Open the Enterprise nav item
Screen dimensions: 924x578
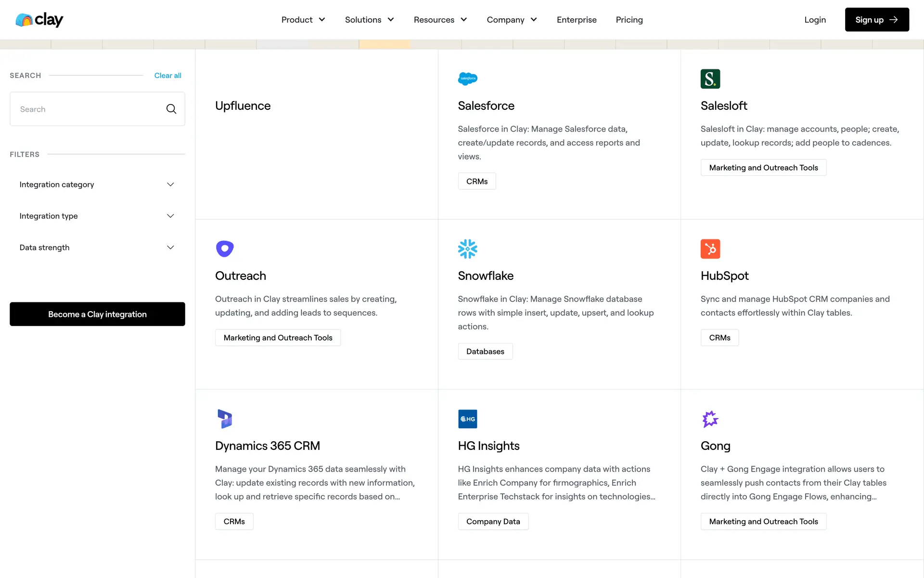pyautogui.click(x=577, y=20)
